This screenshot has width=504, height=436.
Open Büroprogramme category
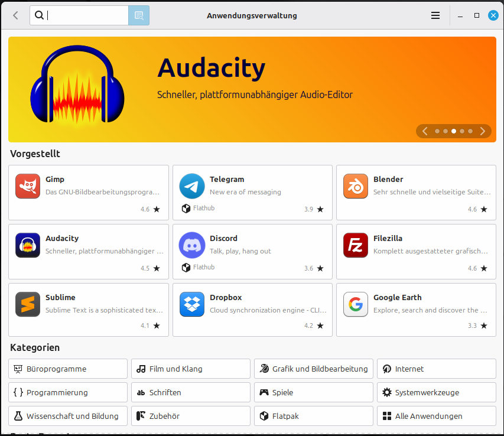tap(68, 369)
